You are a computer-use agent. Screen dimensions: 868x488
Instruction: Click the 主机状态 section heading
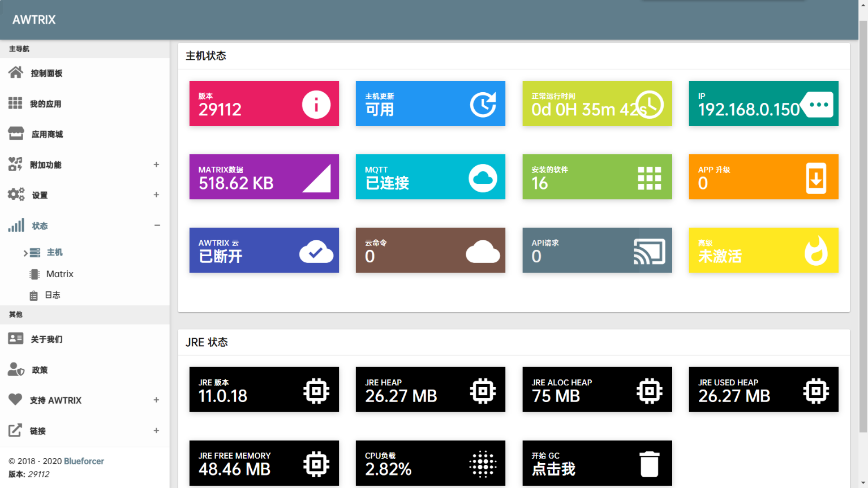pos(206,56)
